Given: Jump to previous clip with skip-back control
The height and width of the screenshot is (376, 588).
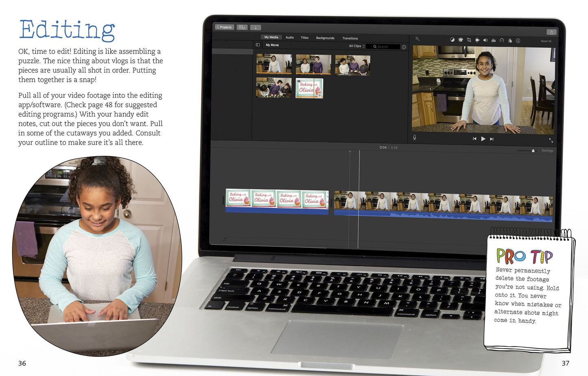Looking at the screenshot, I should 474,139.
